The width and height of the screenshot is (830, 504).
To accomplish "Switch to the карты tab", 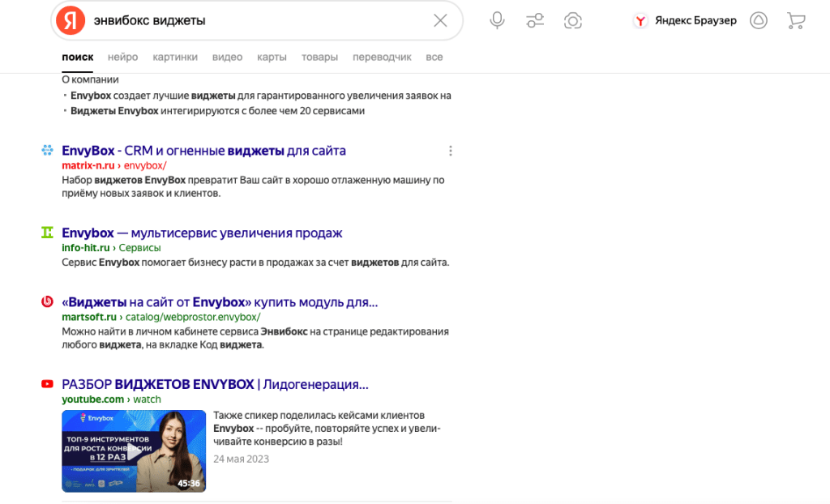I will (x=272, y=58).
